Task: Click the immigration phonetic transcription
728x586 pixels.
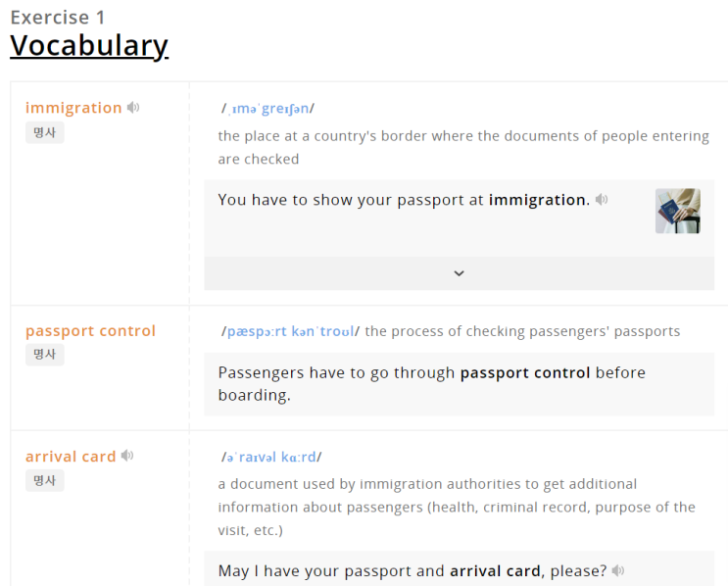Action: (x=267, y=109)
